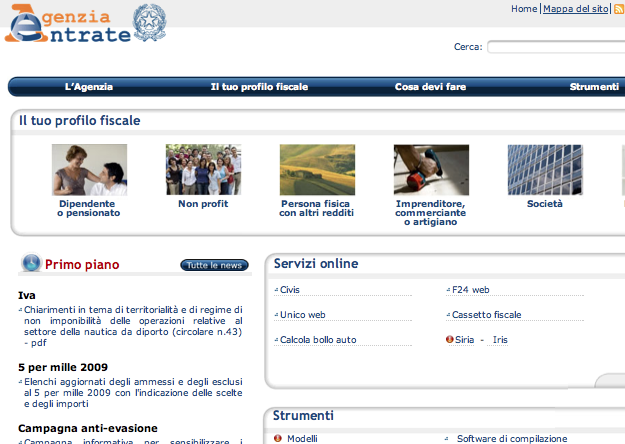Screen dimensions: 625x444
Task: Click the Primo piano globe icon
Action: point(31,263)
